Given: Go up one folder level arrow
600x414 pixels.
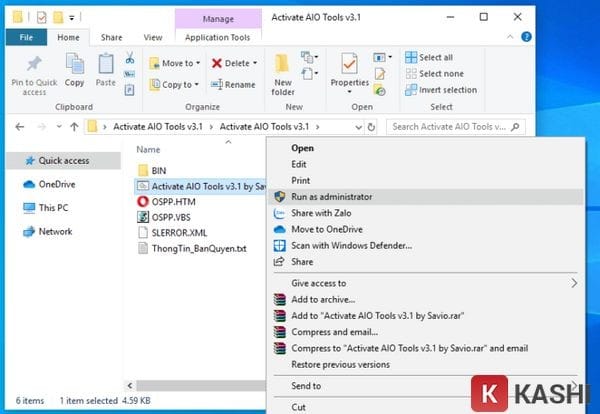Looking at the screenshot, I should (74, 127).
